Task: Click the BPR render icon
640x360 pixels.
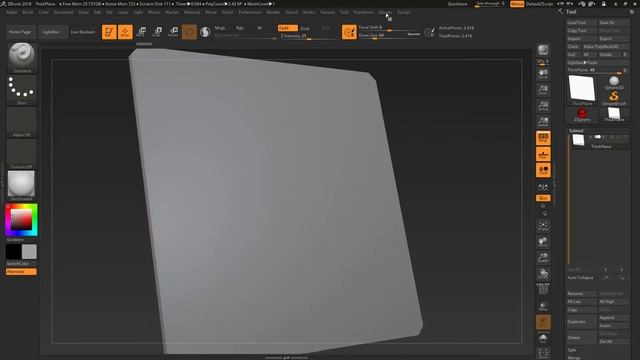Action: coord(543,50)
